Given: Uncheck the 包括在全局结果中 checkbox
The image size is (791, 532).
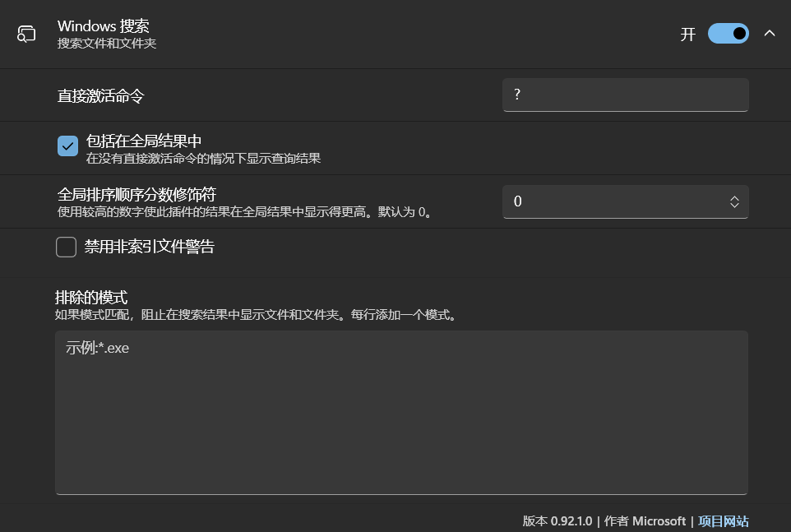Looking at the screenshot, I should (x=67, y=146).
